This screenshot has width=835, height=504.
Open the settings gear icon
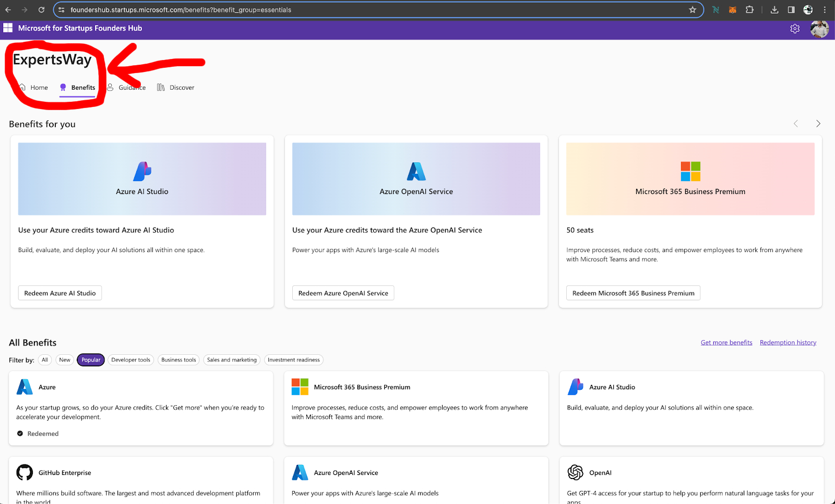tap(795, 29)
